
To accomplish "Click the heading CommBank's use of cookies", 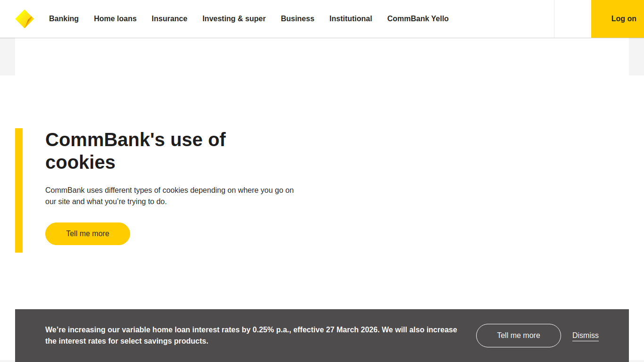I will click(x=136, y=151).
